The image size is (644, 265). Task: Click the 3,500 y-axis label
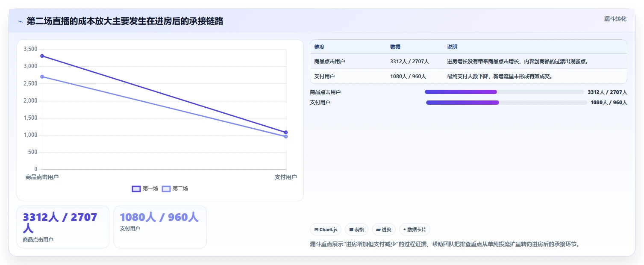30,49
